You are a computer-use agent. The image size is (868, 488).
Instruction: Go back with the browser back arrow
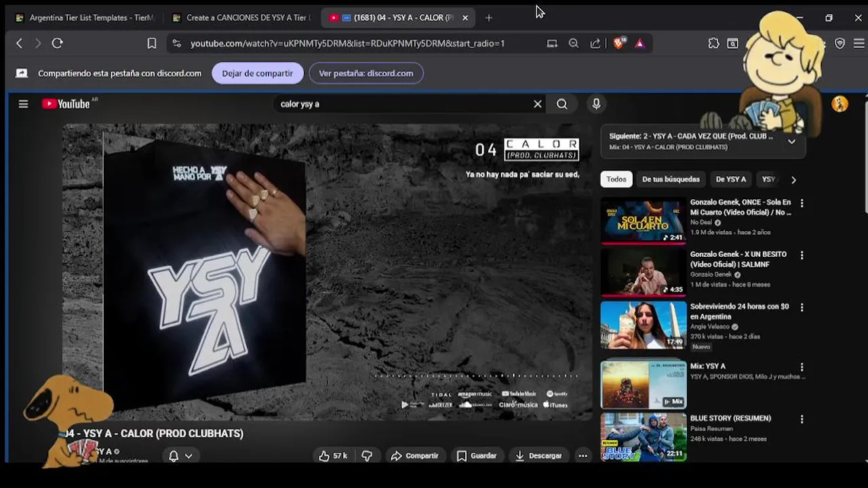point(19,43)
